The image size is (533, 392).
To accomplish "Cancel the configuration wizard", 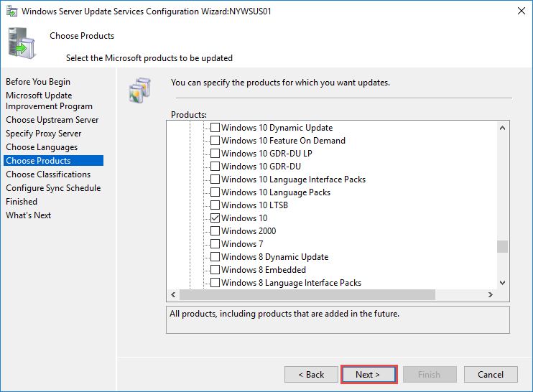I will point(491,374).
